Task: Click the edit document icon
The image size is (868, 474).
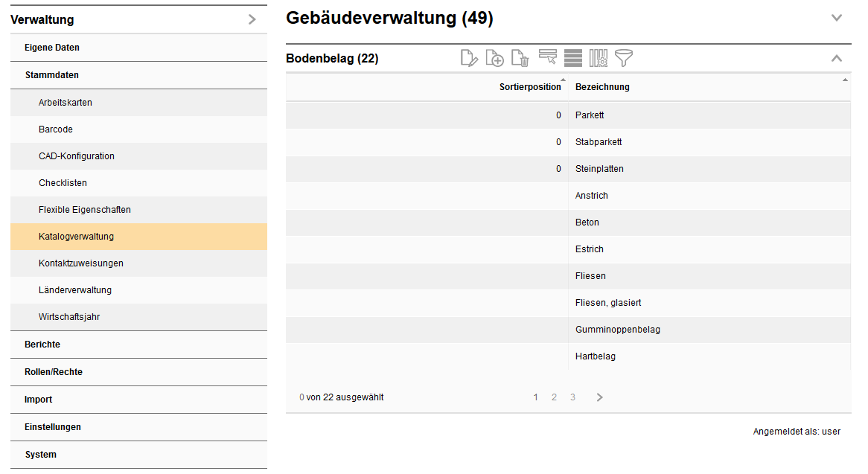Action: [469, 58]
